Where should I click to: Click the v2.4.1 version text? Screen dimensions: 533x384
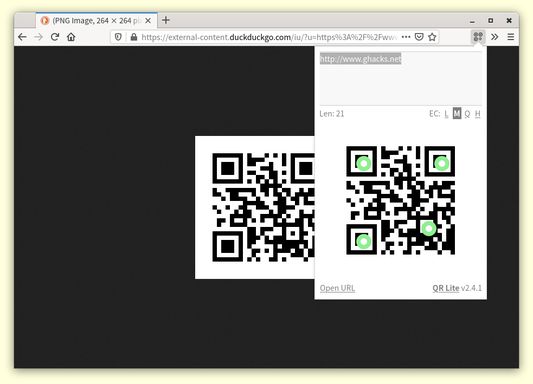471,288
